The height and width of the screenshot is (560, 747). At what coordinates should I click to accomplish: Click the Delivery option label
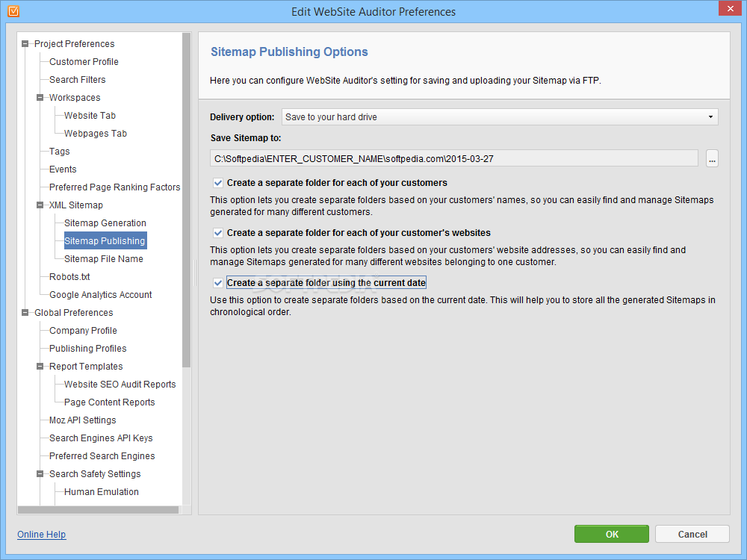pos(242,117)
